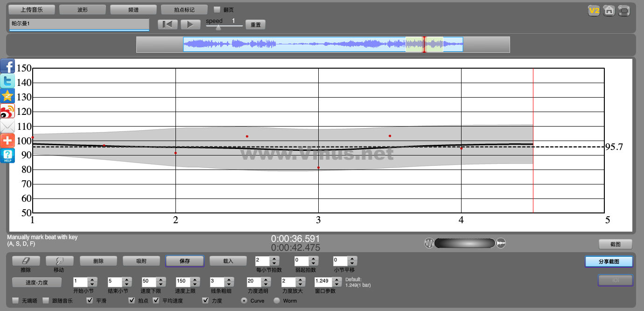Uncheck the 平滑 smoothing checkbox
The height and width of the screenshot is (311, 644).
(89, 301)
